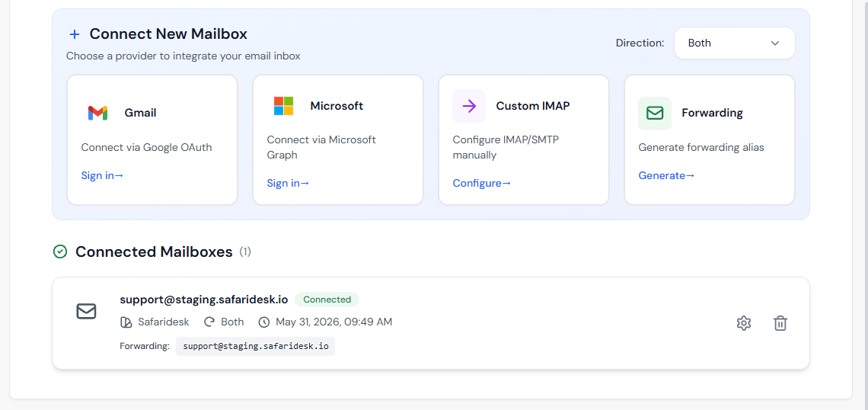This screenshot has width=868, height=410.
Task: Click the forwarding address support@staging.safaridesk.io code chip
Action: point(256,346)
